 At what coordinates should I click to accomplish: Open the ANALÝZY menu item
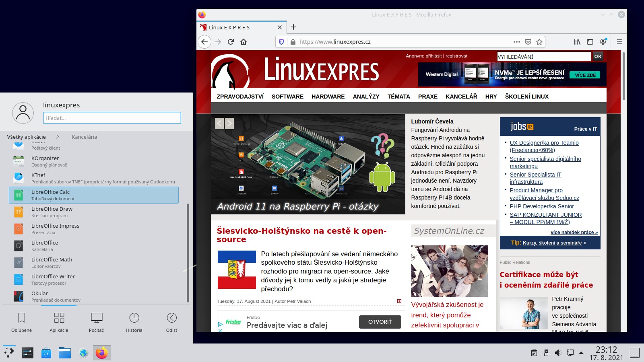[x=366, y=97]
